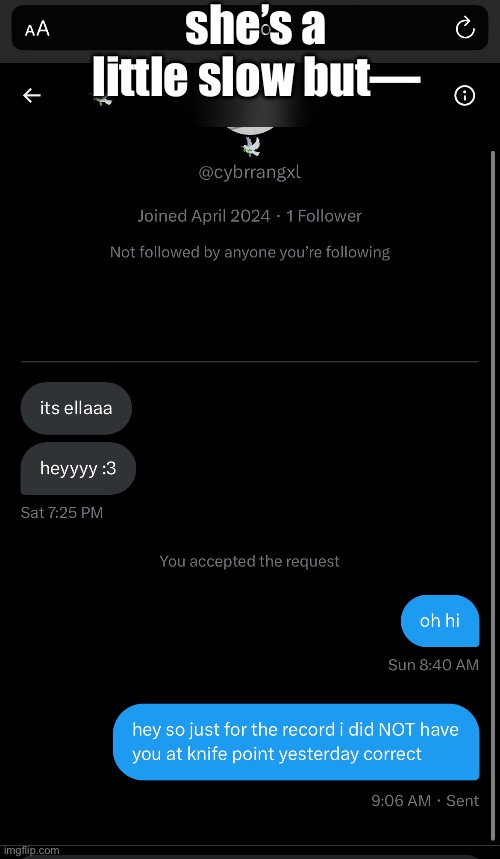Open conversation info icon
This screenshot has width=500, height=859.
(x=464, y=96)
